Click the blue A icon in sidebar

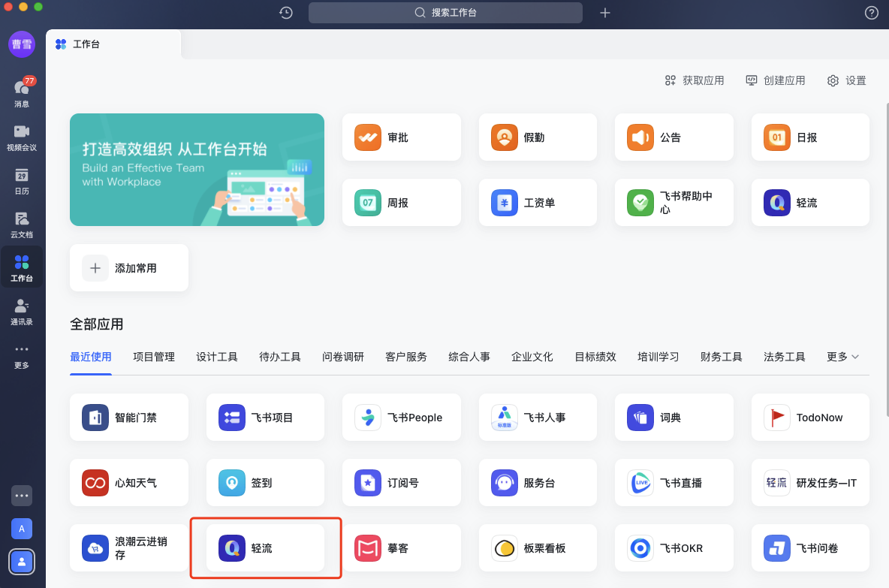[22, 529]
